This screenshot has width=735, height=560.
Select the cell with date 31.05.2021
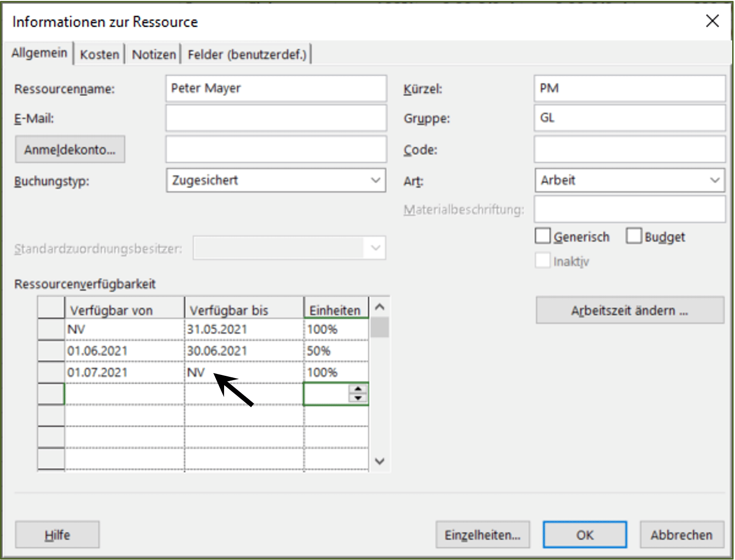244,329
